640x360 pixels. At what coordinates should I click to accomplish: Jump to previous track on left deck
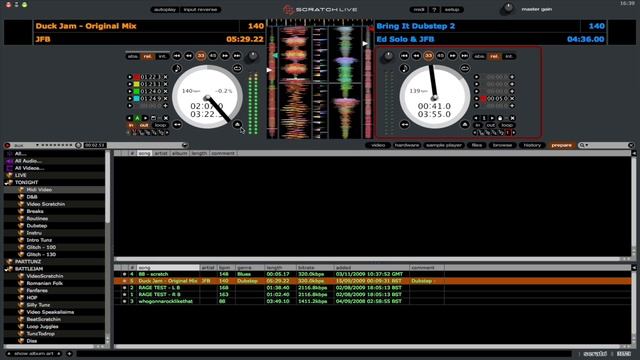point(177,56)
